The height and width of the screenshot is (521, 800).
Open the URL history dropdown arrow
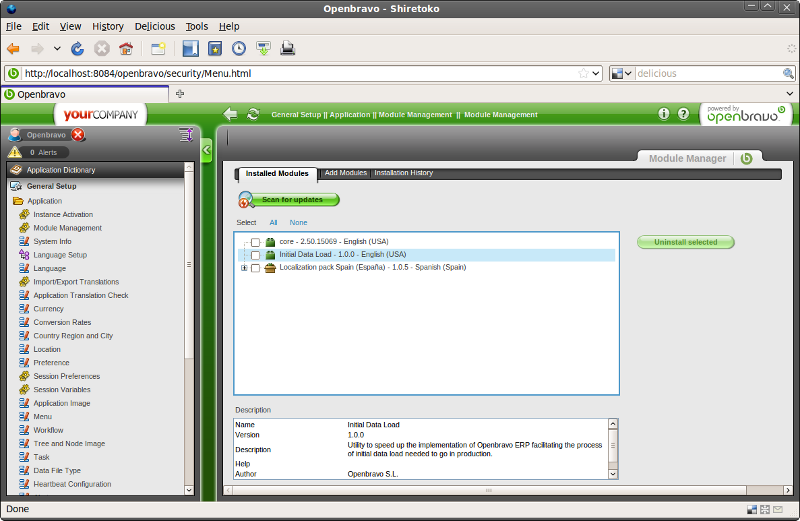click(597, 73)
